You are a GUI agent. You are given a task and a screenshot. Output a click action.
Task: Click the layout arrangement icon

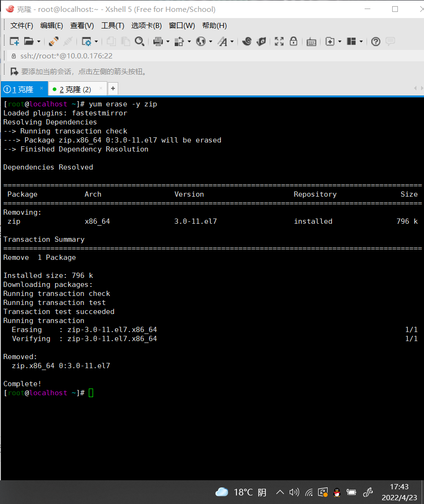coord(351,41)
